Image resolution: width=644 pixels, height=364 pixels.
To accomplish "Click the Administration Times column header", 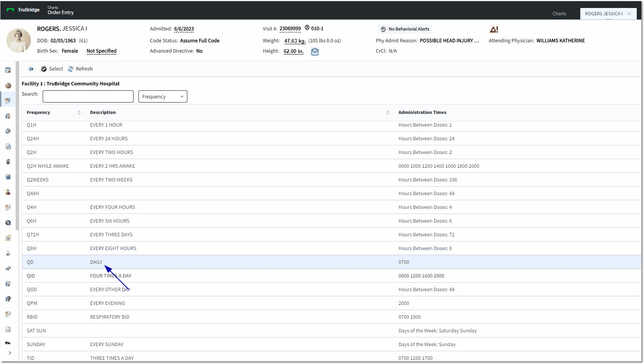I will [422, 112].
